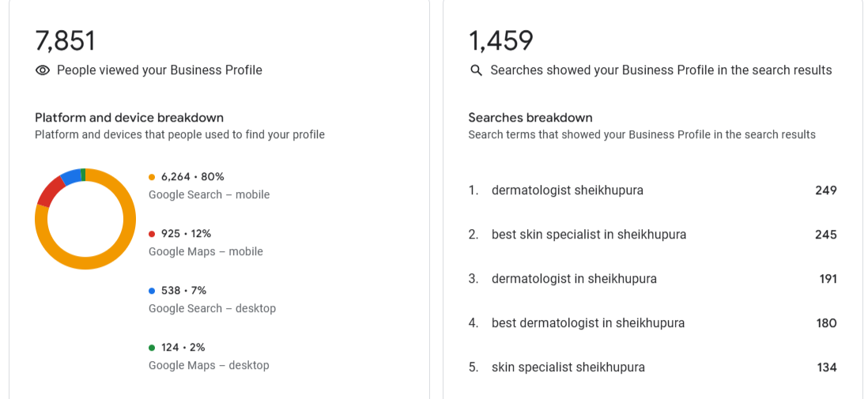Viewport: 868px width, 399px height.
Task: Click the 'Google Maps – desktop' legend label
Action: pos(209,365)
